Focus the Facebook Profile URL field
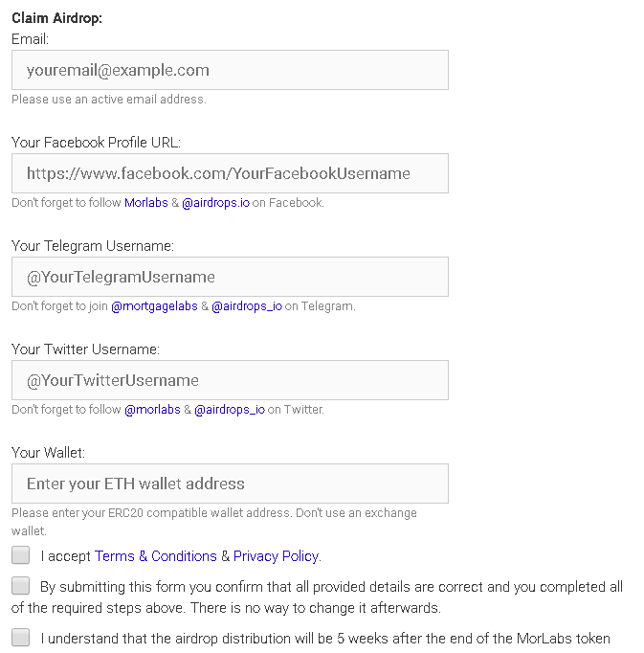644x653 pixels. coord(230,173)
